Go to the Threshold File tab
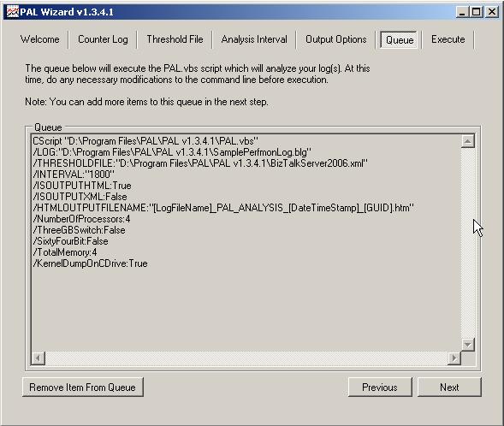Viewport: 504px width, 426px height. [x=175, y=39]
